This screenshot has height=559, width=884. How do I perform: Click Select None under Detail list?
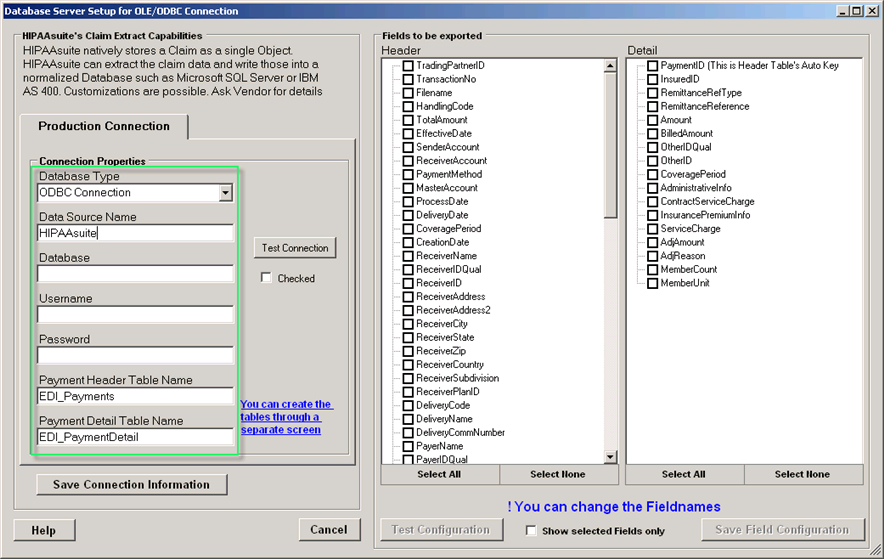coord(802,475)
